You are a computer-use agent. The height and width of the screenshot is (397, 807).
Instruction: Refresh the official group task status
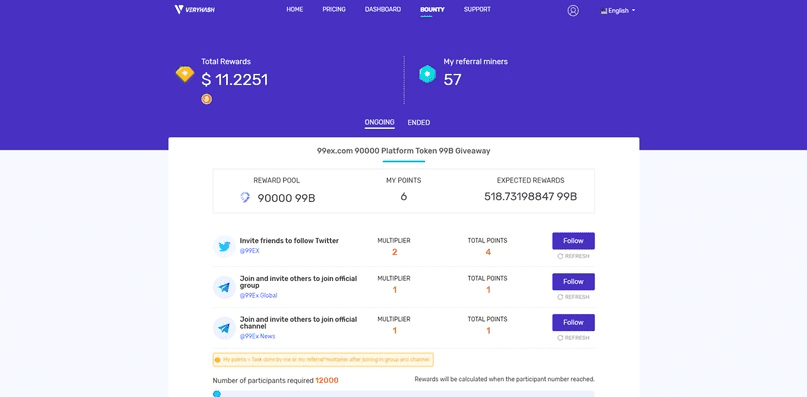[x=573, y=297]
